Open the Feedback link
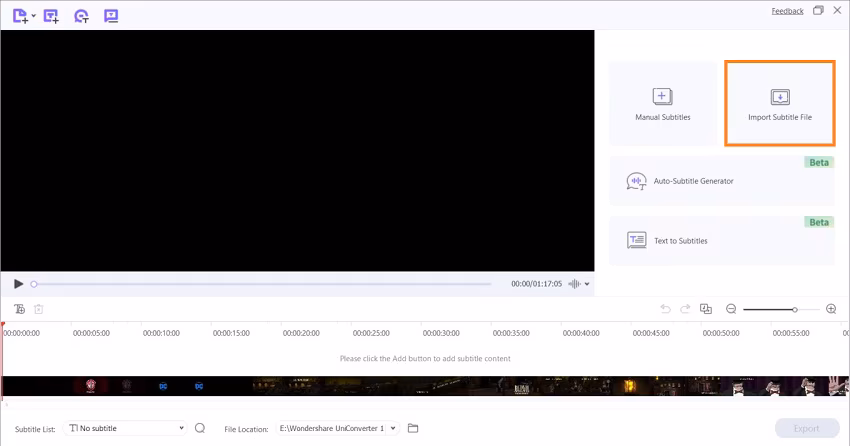The image size is (850, 446). (x=787, y=11)
